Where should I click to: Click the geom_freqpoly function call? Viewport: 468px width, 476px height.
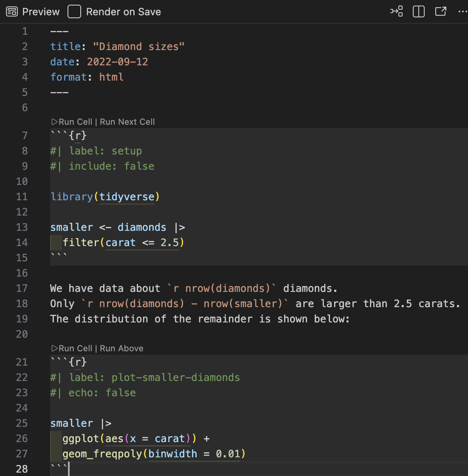click(x=102, y=454)
